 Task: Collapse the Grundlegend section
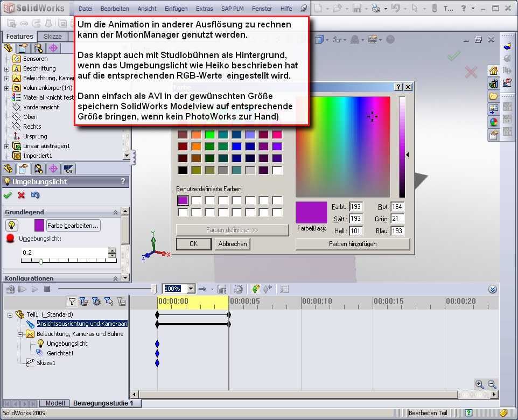point(115,213)
